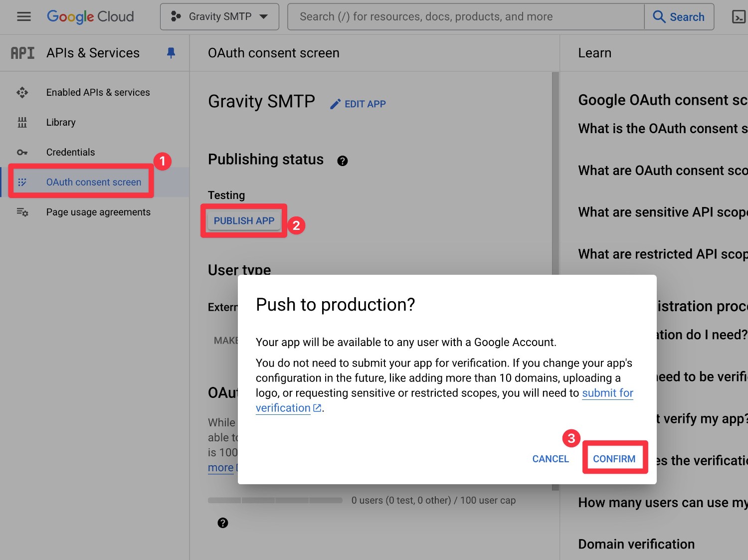Click 'Google OAuth consent' heading in Learn
The image size is (748, 560).
(663, 100)
